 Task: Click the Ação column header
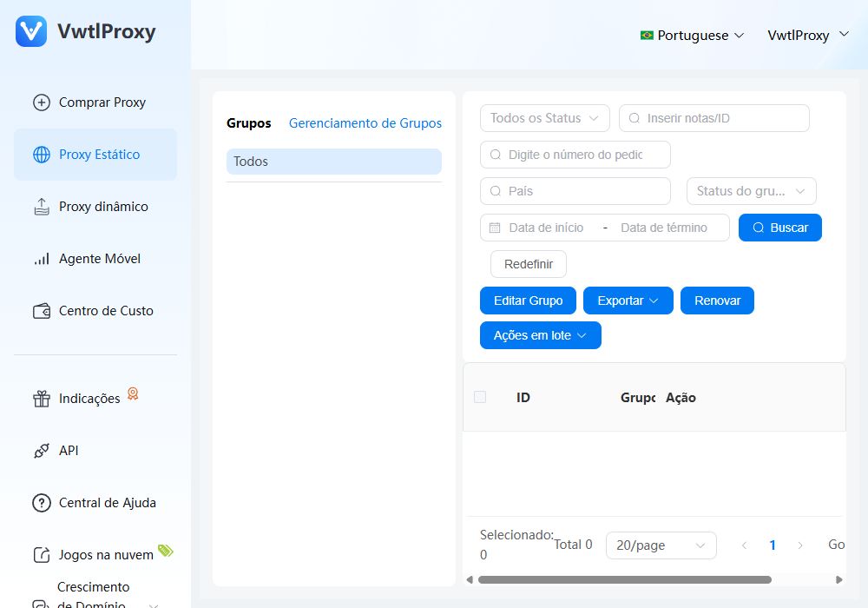click(681, 398)
